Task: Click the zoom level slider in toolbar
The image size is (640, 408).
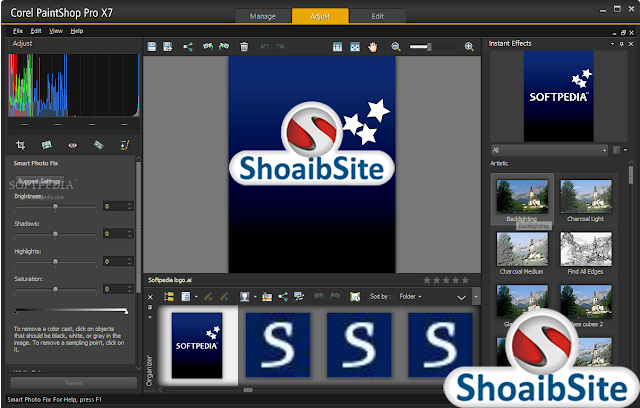Action: point(431,47)
